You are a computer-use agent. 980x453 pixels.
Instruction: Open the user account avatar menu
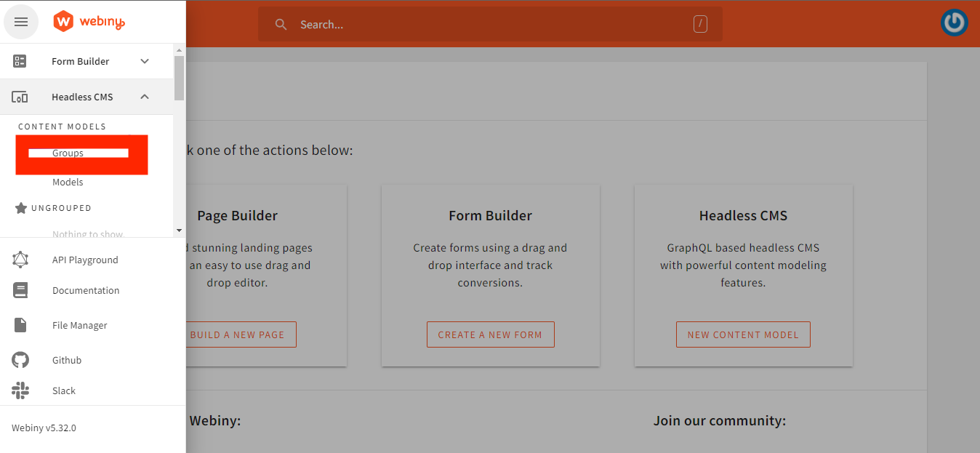[x=955, y=23]
